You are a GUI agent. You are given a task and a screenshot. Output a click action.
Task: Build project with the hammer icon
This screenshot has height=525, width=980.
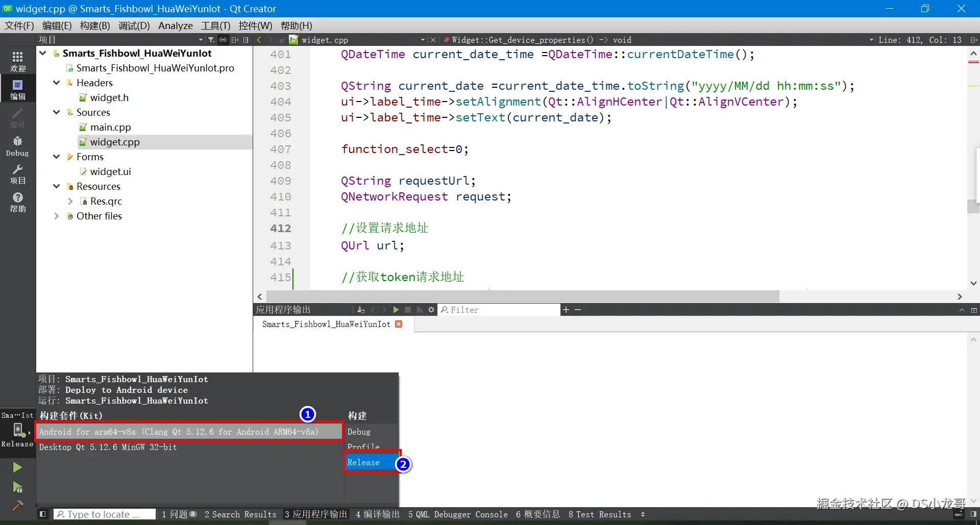17,506
